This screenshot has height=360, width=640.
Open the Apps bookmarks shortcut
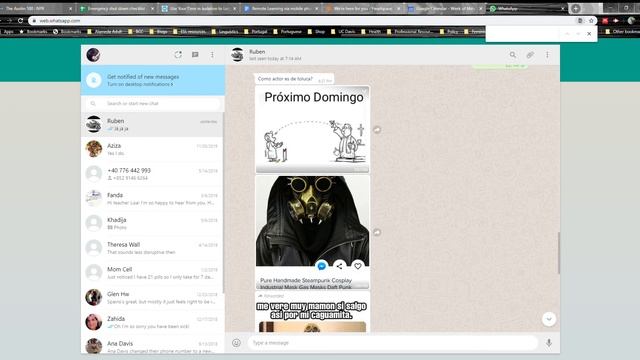pyautogui.click(x=7, y=31)
